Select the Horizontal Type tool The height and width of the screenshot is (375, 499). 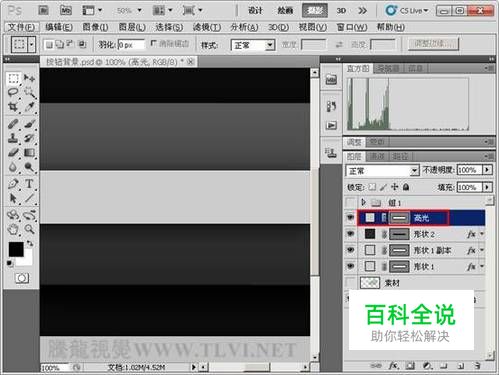tap(29, 184)
